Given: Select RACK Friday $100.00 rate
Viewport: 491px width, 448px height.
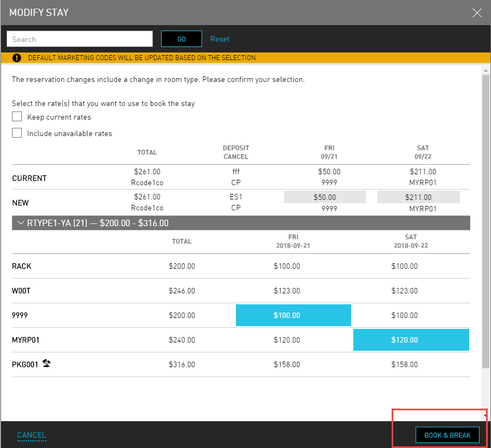Looking at the screenshot, I should 287,266.
